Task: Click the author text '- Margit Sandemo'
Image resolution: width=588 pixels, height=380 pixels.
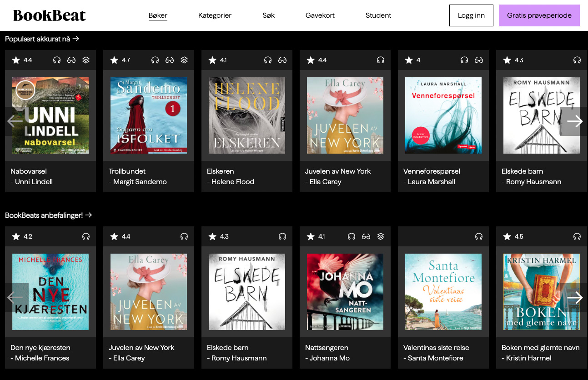Action: click(138, 182)
